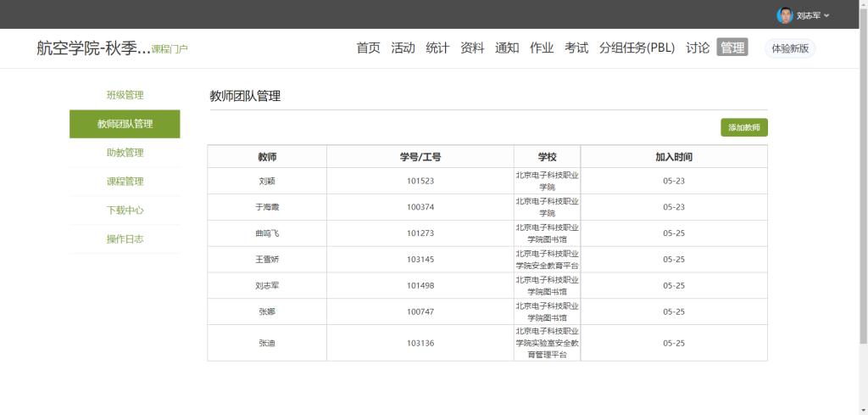Select the 作业 navigation item
Viewport: 868px width, 415px height.
(x=542, y=48)
